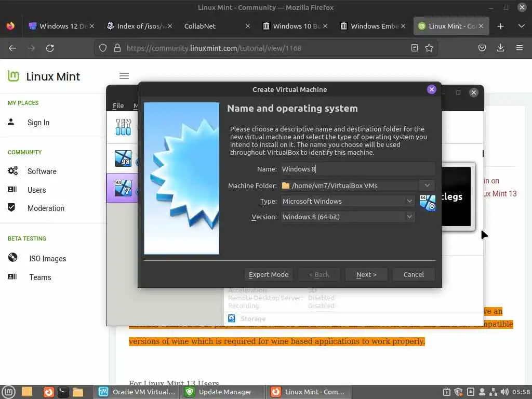Open the file manager from the panel
The width and height of the screenshot is (532, 399).
point(78,392)
